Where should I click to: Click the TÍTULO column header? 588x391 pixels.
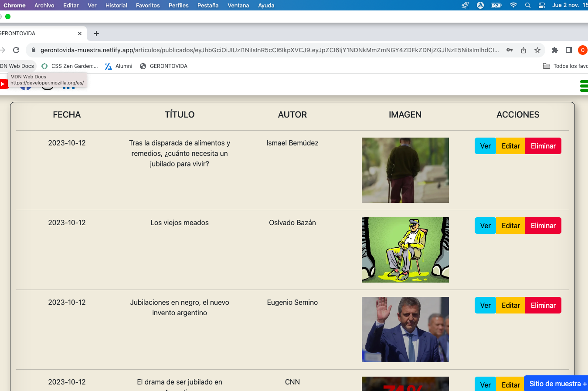180,115
